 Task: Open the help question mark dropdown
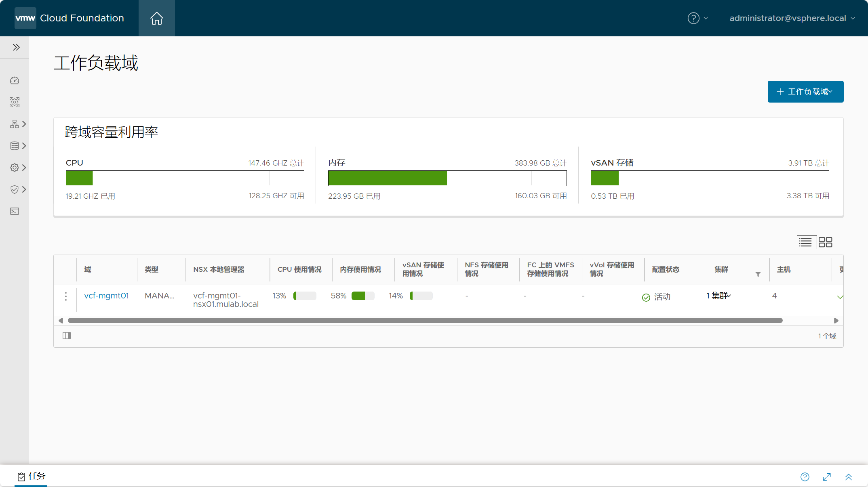pos(697,18)
